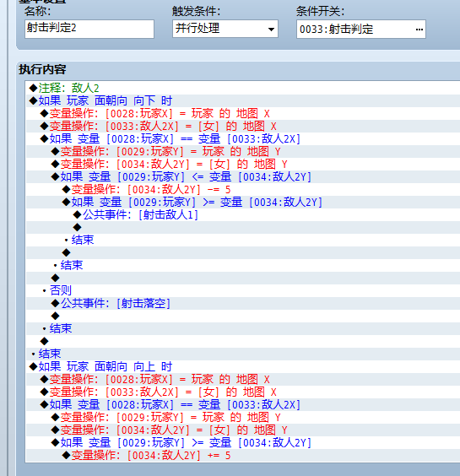460x476 pixels.
Task: Select 玩家Y >= 敌人2Y condition directly above += 5 row
Action: coord(243,442)
